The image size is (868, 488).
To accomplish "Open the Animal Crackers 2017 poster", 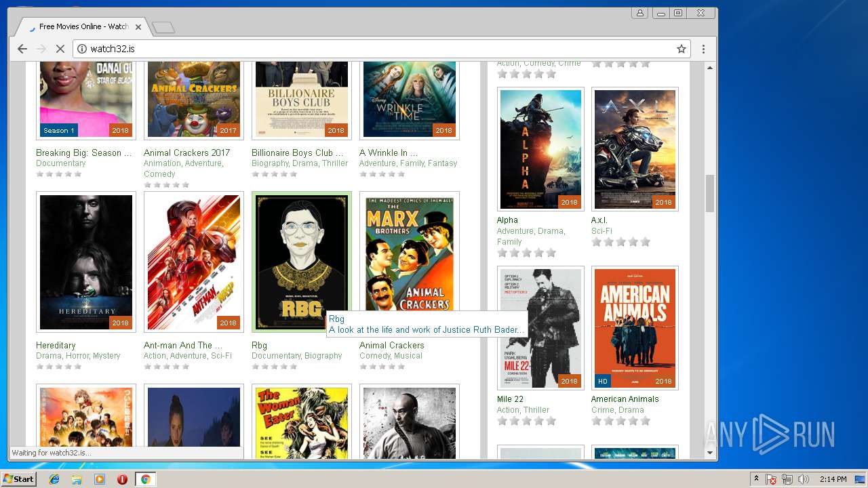I will click(x=194, y=100).
